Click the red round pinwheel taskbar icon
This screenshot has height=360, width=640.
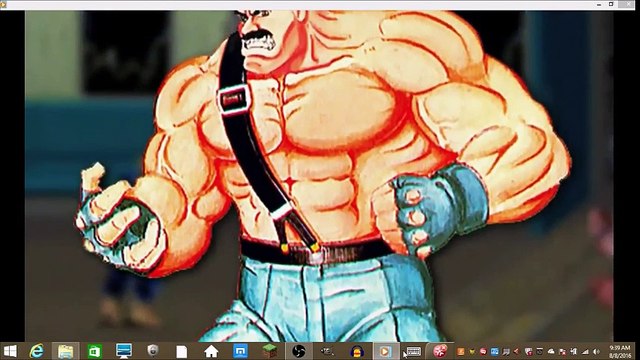pyautogui.click(x=440, y=351)
